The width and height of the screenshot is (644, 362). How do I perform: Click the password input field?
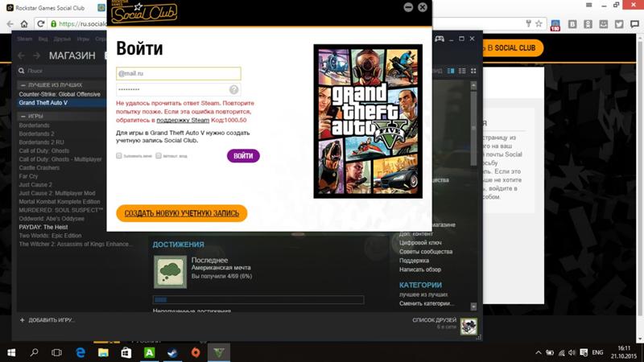click(179, 89)
